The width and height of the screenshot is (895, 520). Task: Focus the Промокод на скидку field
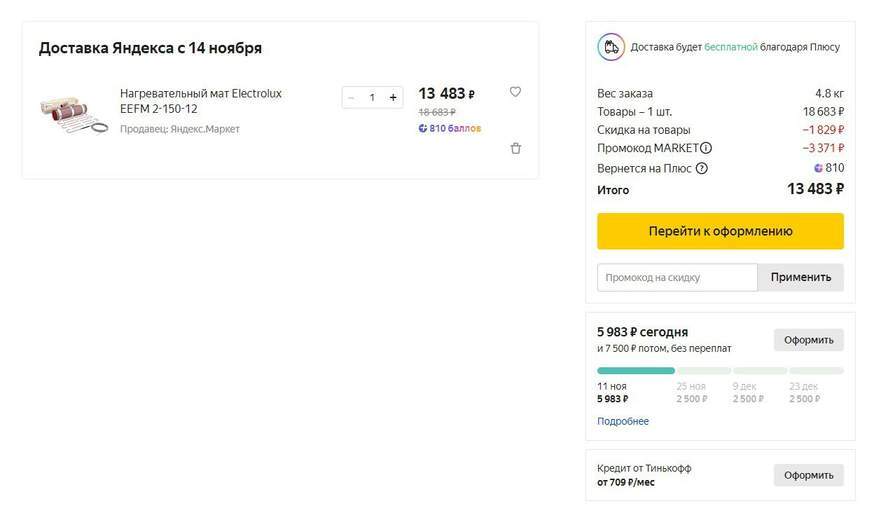tap(677, 277)
